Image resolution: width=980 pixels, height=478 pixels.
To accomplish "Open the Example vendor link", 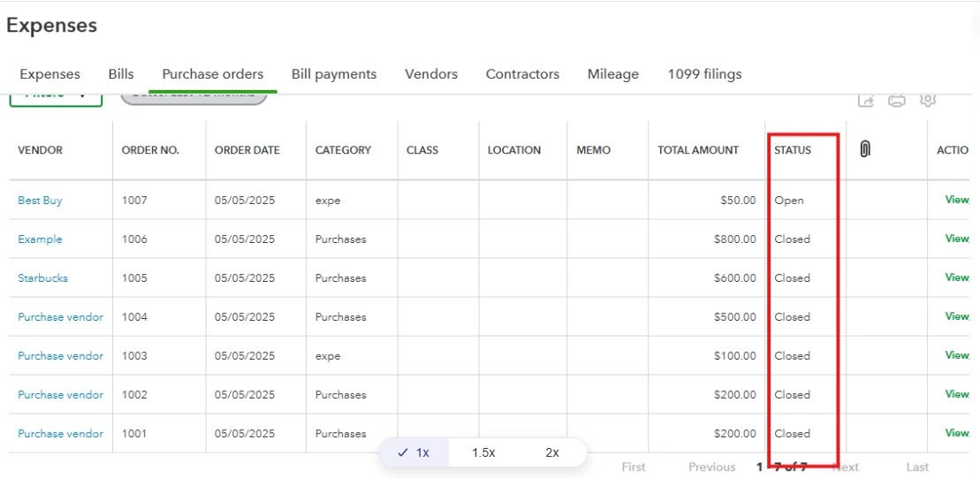I will (40, 239).
